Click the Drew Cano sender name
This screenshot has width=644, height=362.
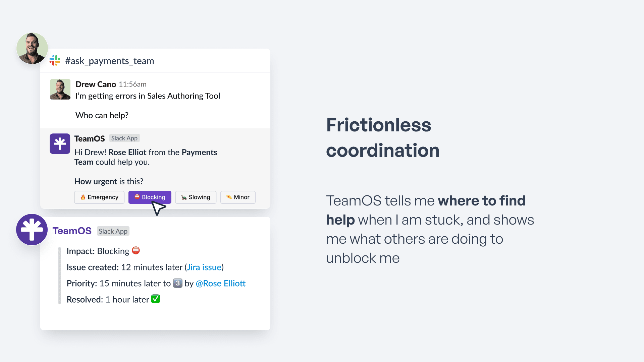[x=96, y=84]
